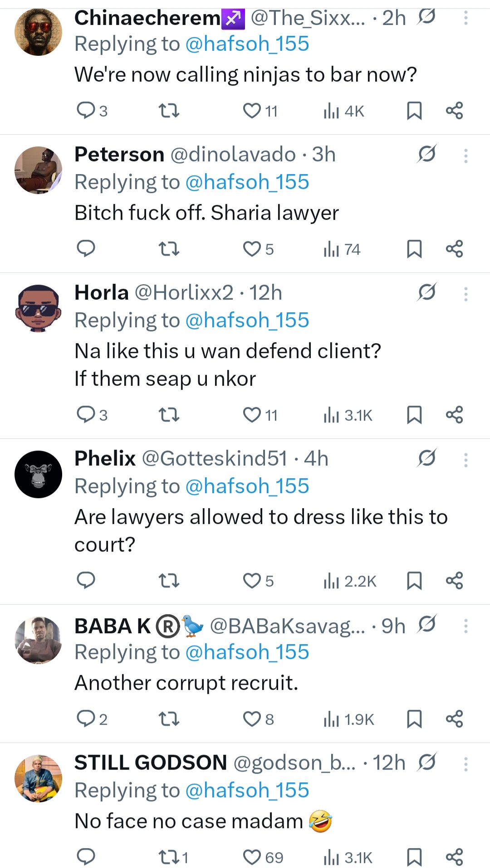The height and width of the screenshot is (868, 490).
Task: Open Peterson's profile via display name
Action: [119, 155]
